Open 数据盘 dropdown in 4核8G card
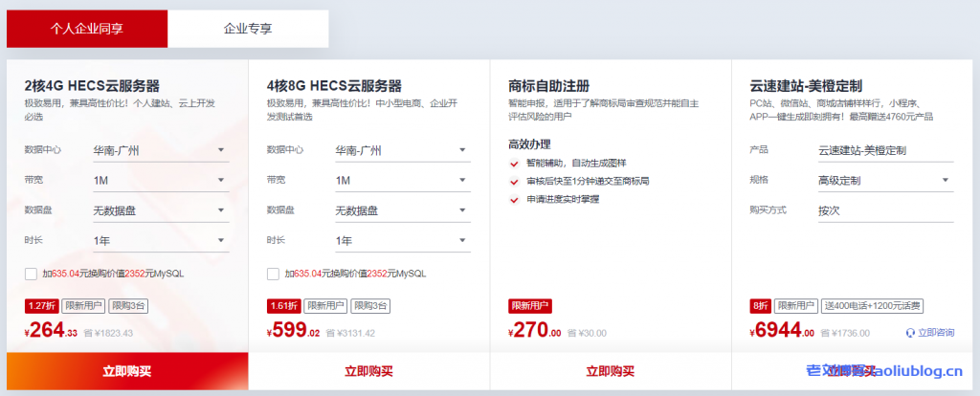This screenshot has width=980, height=396. [x=401, y=210]
